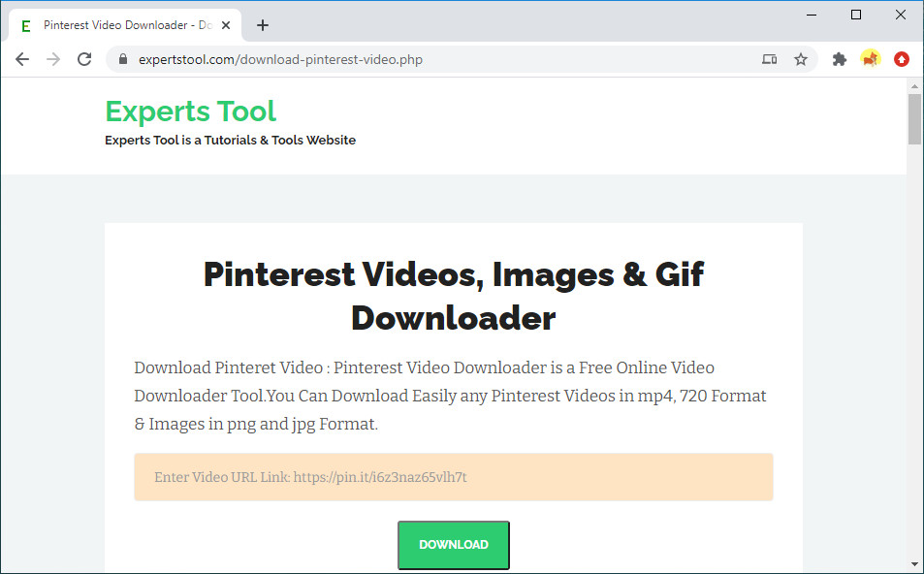Click the scrollbar up arrow
Viewport: 924px width, 574px height.
click(x=914, y=86)
